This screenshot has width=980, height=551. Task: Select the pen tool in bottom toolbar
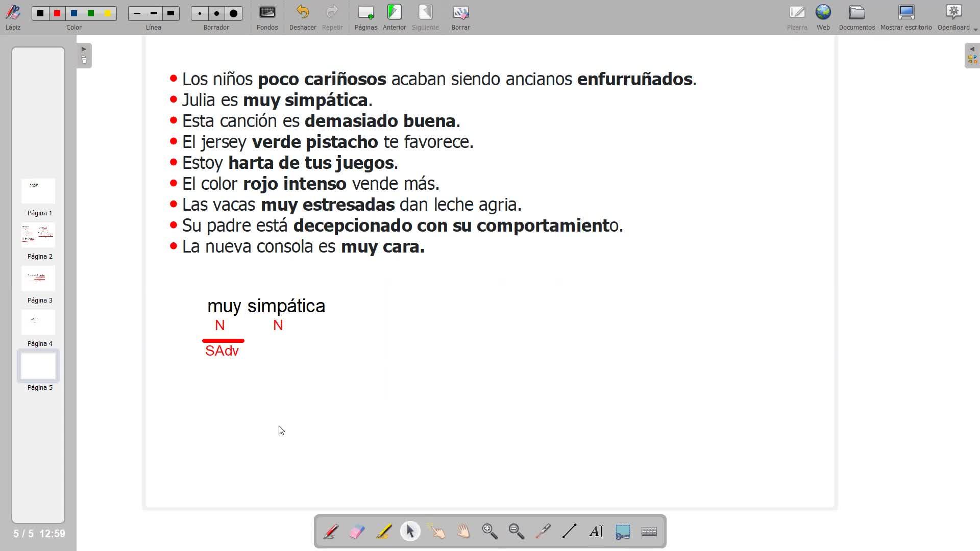[331, 532]
